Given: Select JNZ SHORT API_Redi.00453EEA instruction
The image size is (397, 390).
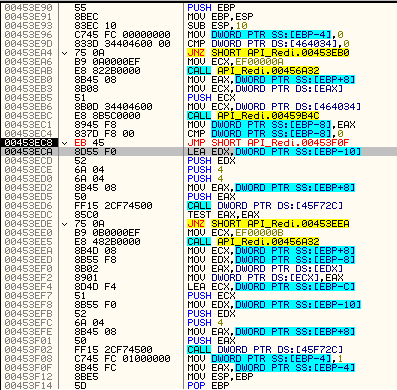Looking at the screenshot, I should point(268,223).
